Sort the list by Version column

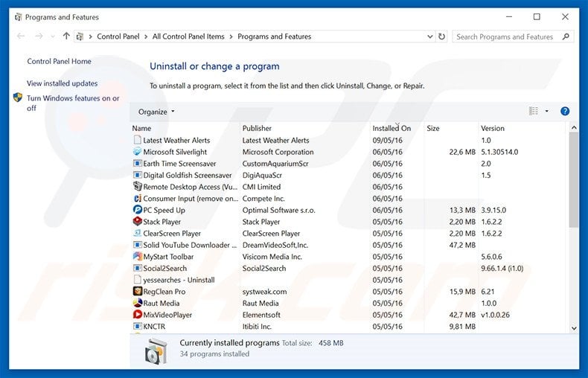tap(522, 128)
